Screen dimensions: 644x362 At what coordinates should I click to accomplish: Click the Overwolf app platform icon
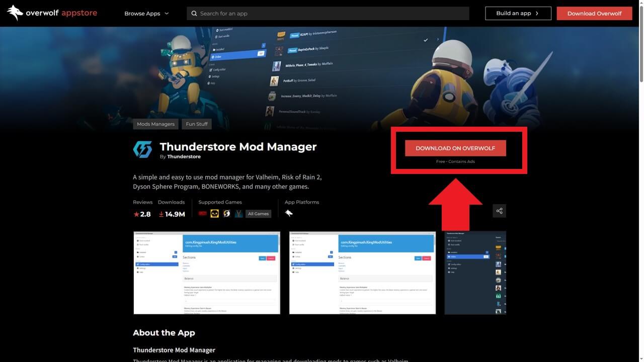click(289, 213)
